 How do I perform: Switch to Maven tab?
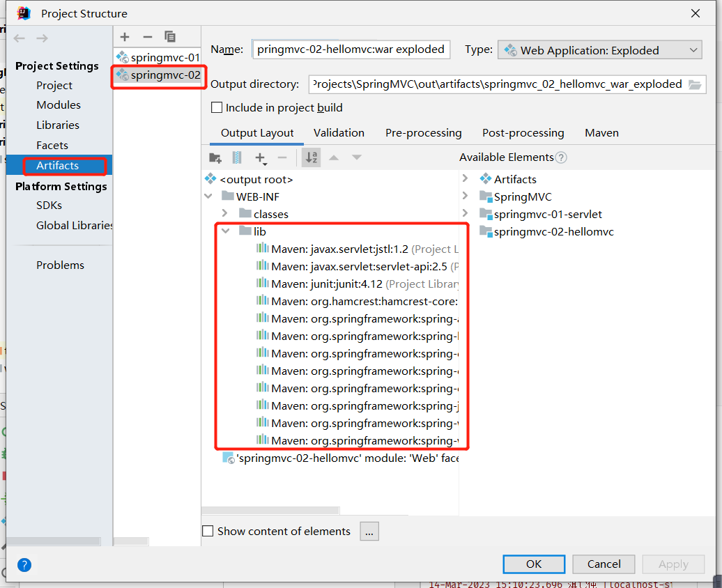pos(602,133)
